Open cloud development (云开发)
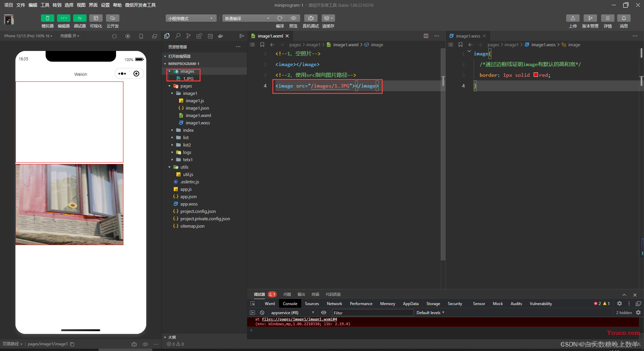Image resolution: width=644 pixels, height=351 pixels. (113, 18)
